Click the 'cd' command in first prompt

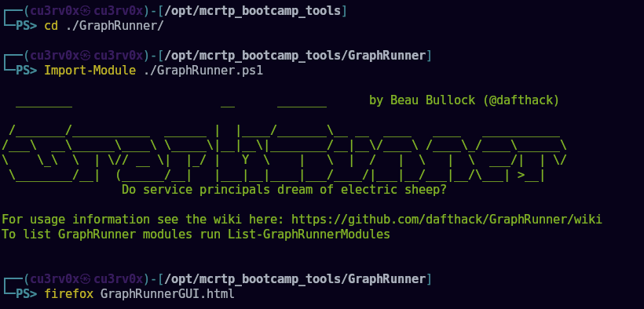tap(51, 25)
